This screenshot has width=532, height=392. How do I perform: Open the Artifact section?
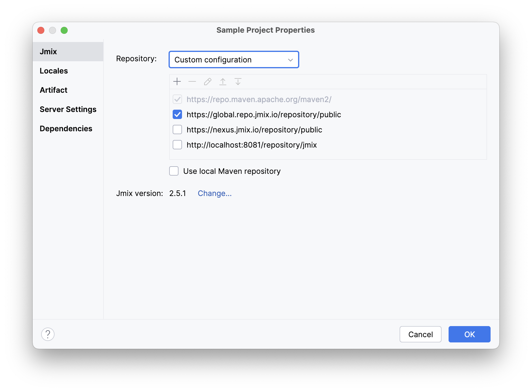tap(54, 90)
